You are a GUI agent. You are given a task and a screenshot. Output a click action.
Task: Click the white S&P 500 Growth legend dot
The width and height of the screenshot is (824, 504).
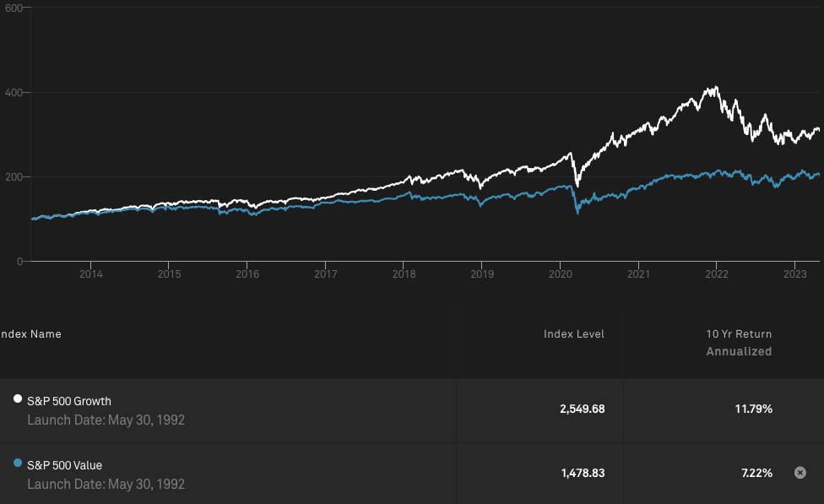[x=18, y=399]
